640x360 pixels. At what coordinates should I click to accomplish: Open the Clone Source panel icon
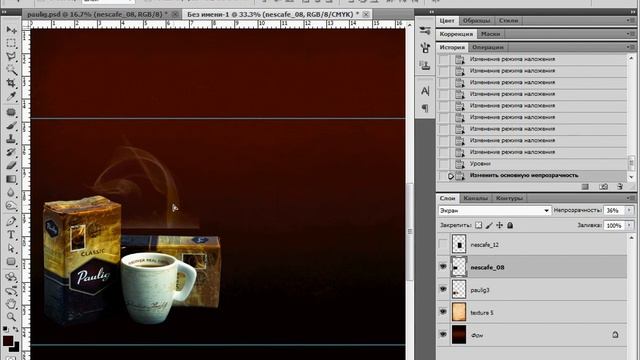pos(425,65)
